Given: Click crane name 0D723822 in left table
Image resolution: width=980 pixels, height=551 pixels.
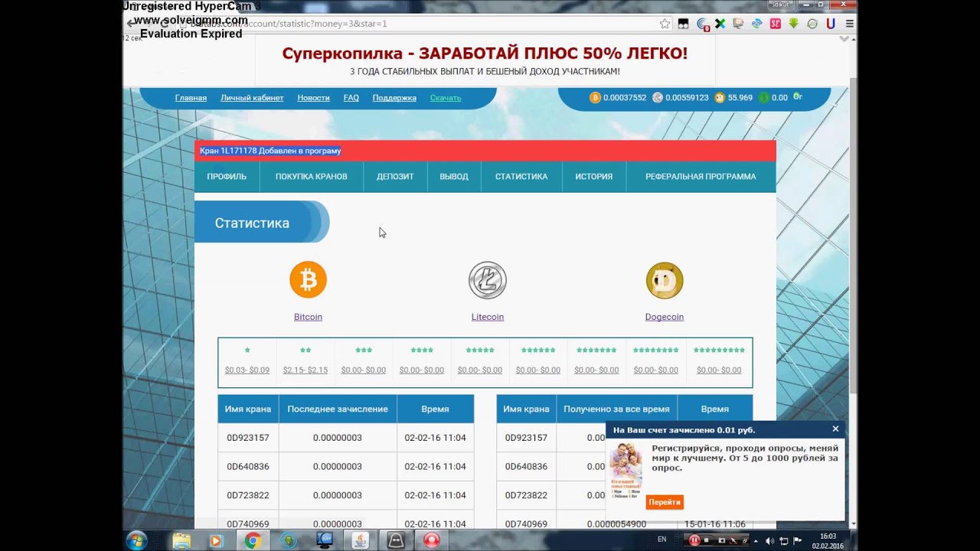Looking at the screenshot, I should pyautogui.click(x=248, y=495).
